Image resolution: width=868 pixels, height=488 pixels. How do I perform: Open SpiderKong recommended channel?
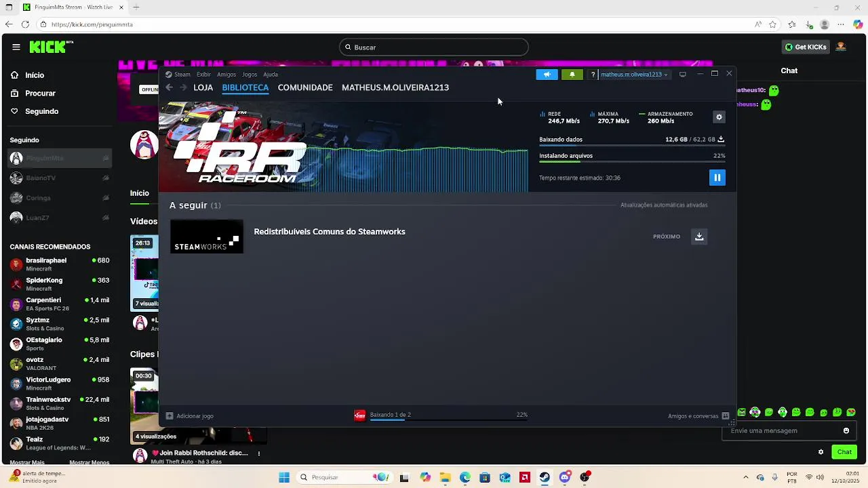click(x=60, y=284)
